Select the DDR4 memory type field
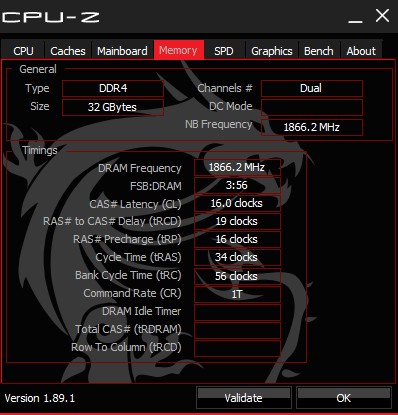This screenshot has height=415, width=398. coord(113,88)
